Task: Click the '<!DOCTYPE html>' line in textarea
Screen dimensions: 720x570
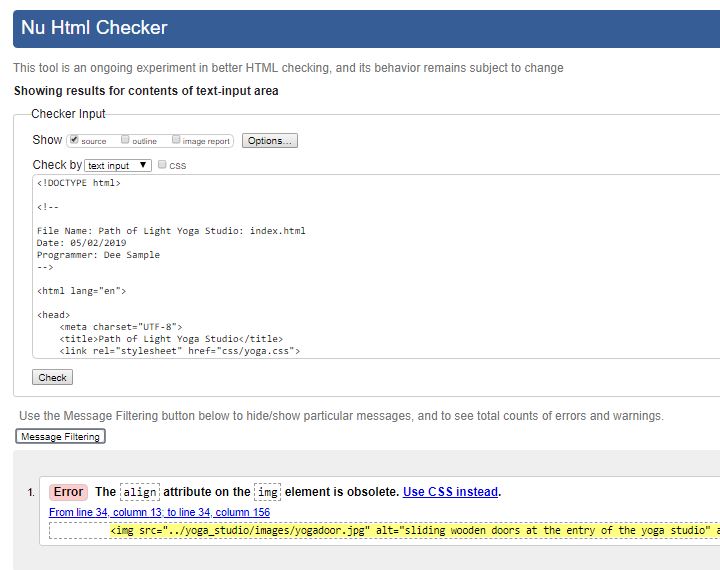Action: pos(79,183)
